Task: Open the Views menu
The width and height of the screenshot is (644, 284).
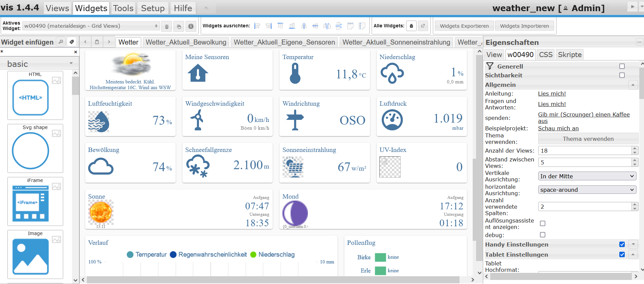Action: 57,8
